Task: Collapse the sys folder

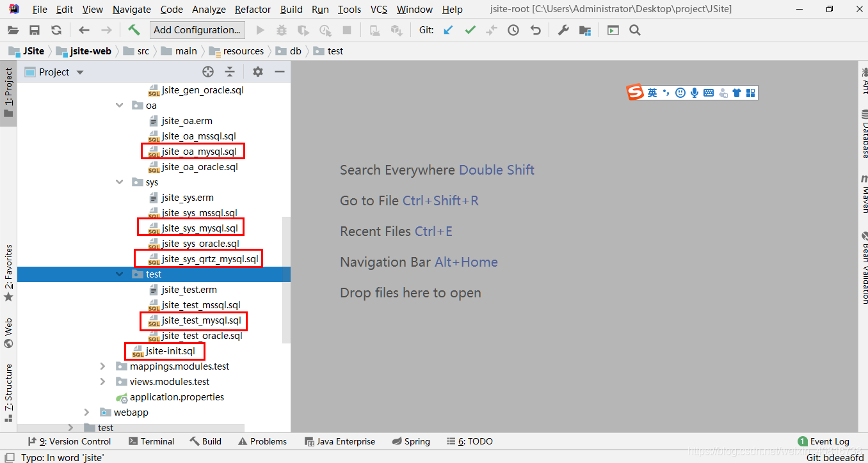Action: [119, 182]
